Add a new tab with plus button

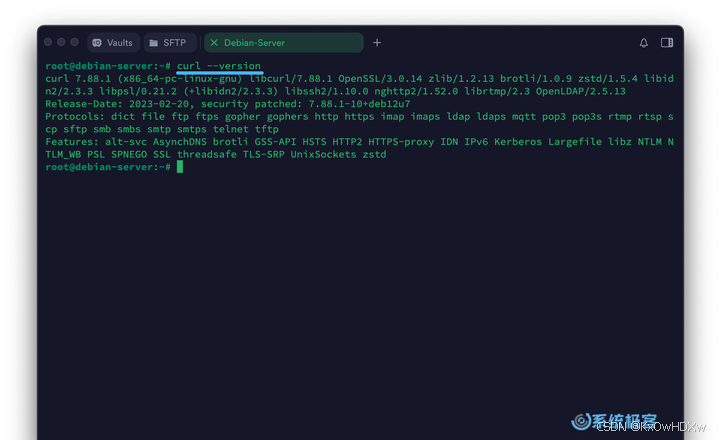point(377,43)
